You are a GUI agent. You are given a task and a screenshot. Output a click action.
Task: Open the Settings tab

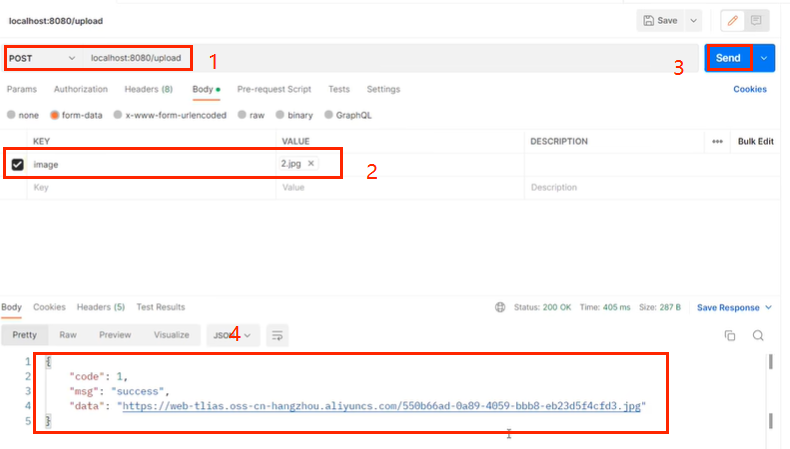point(383,89)
